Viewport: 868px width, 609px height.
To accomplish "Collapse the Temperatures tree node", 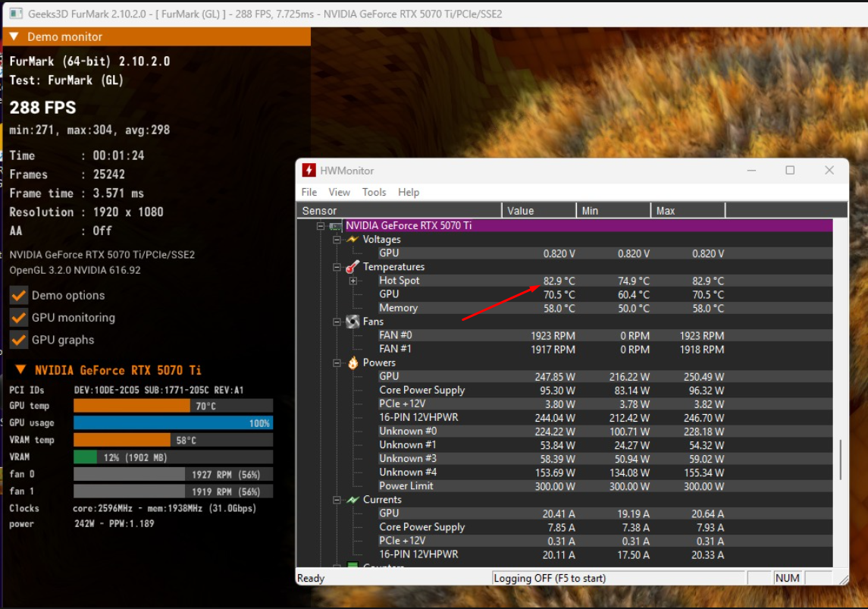I will click(337, 267).
